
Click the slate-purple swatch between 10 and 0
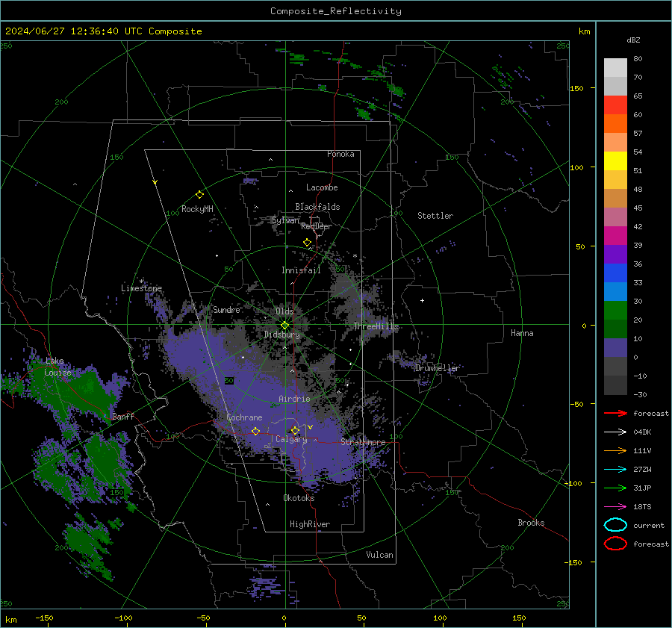[x=615, y=348]
